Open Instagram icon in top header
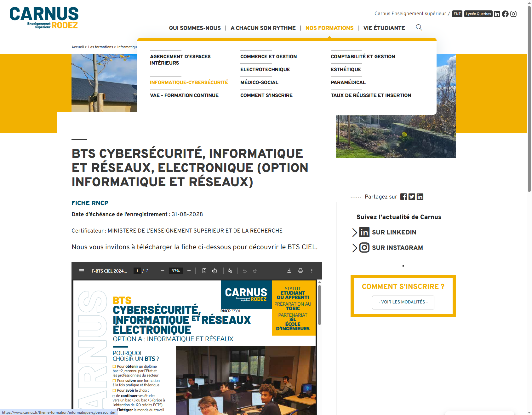The width and height of the screenshot is (532, 415). (513, 14)
